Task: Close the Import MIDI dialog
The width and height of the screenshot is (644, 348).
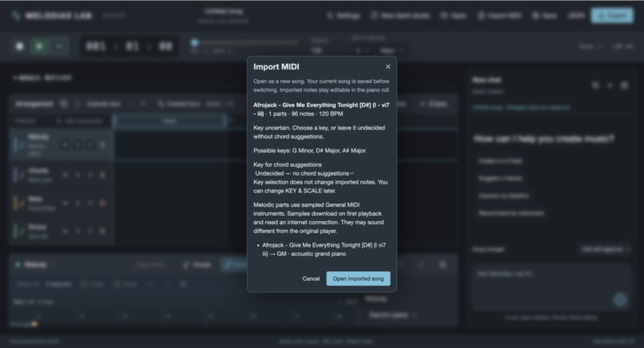Action: tap(388, 66)
